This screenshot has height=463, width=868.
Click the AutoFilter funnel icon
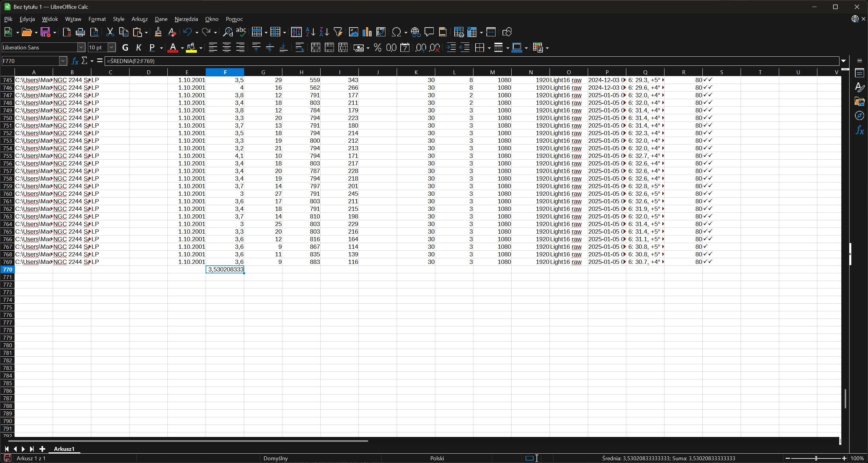click(x=338, y=32)
